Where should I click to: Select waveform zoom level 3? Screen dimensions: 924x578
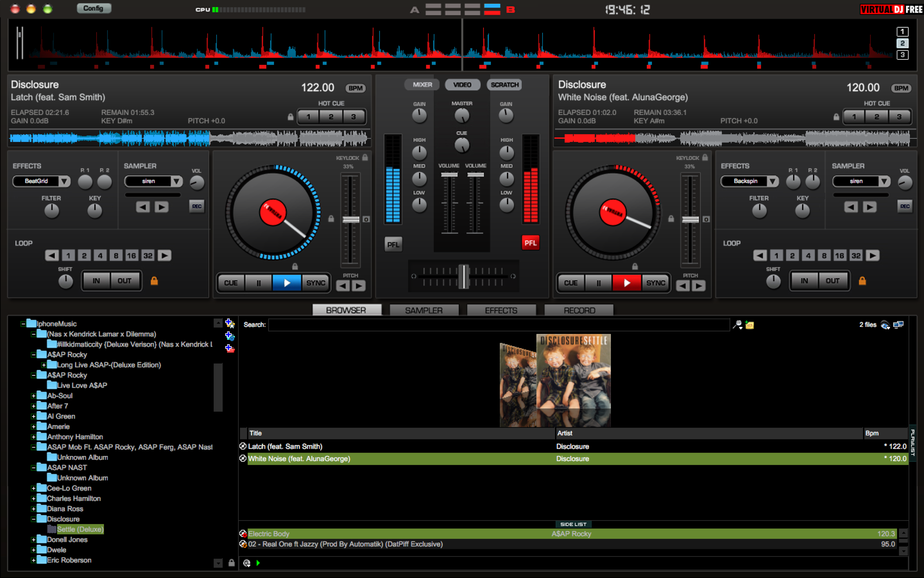[902, 55]
